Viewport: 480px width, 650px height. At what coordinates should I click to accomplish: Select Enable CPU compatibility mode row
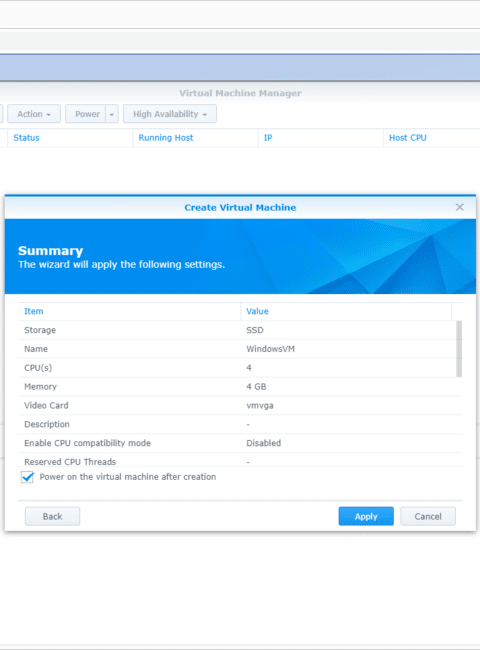[240, 443]
